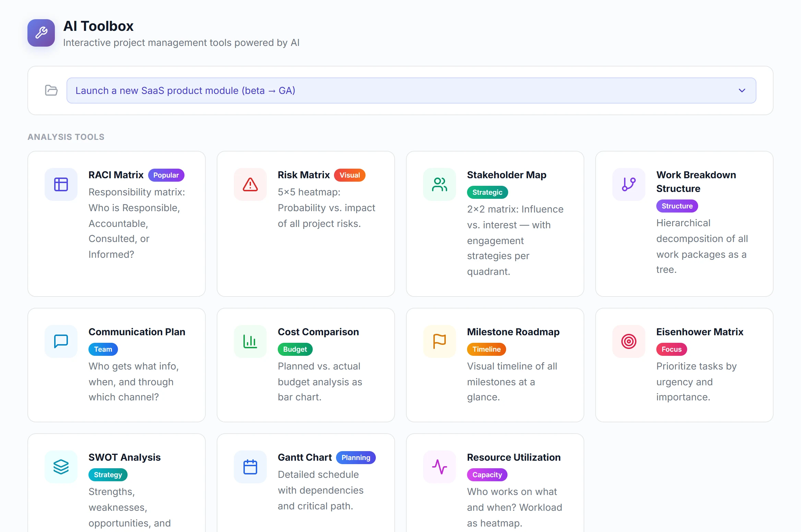This screenshot has width=801, height=532.
Task: Click the Team badge on Communication Plan
Action: 103,349
